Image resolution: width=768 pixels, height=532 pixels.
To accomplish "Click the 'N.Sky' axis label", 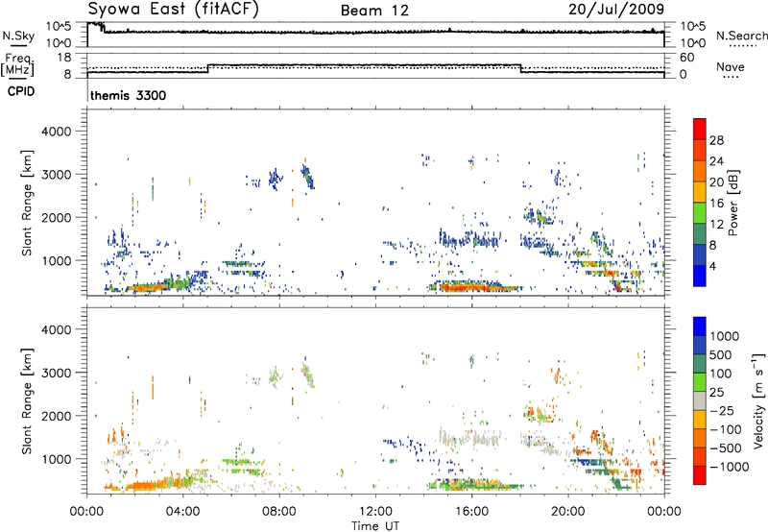I will pyautogui.click(x=18, y=36).
